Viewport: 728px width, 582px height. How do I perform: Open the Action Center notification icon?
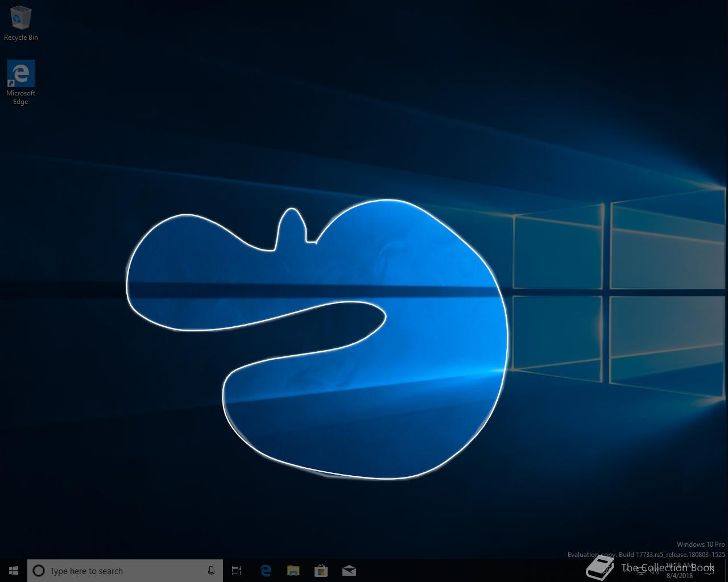[x=709, y=571]
